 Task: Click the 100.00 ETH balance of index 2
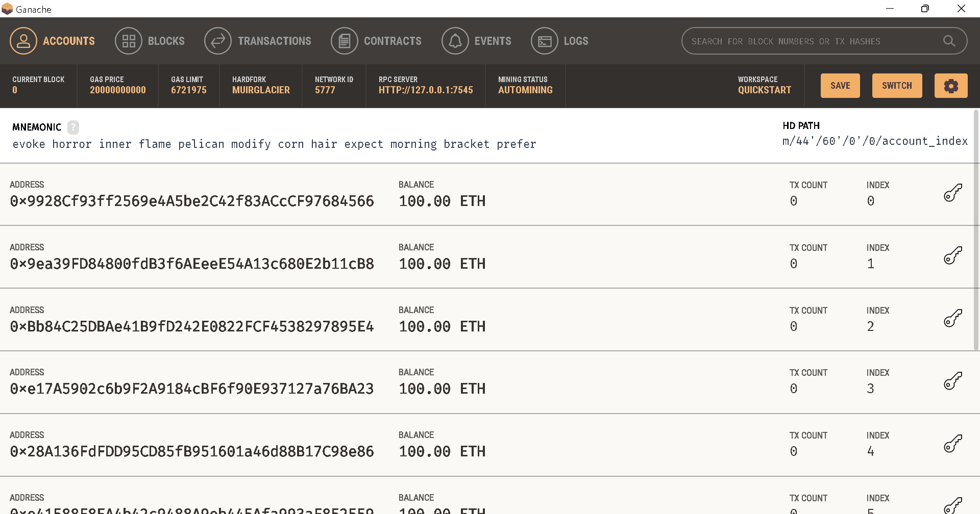[x=442, y=326]
